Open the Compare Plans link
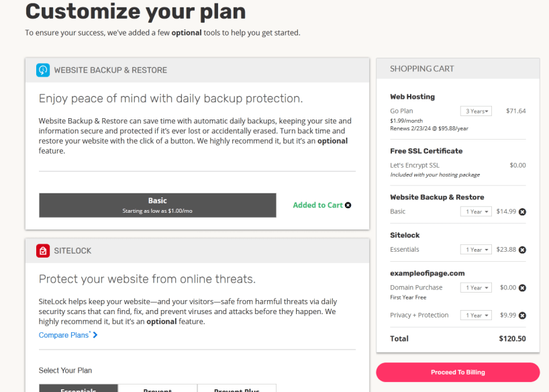The image size is (549, 392). tap(64, 335)
